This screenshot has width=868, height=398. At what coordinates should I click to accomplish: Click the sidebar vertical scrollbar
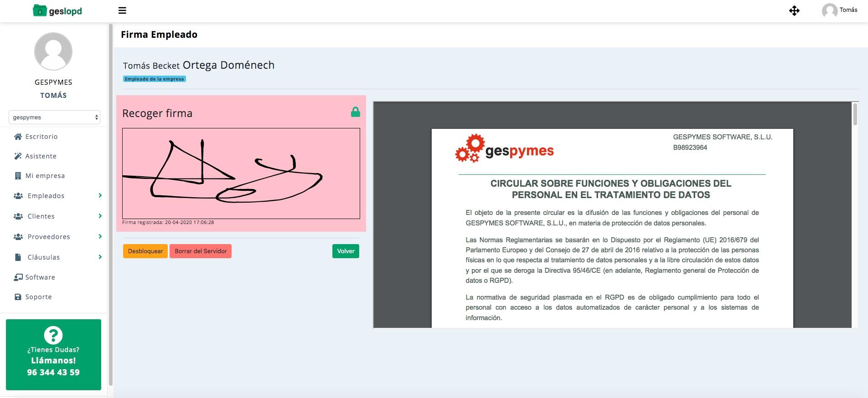pyautogui.click(x=110, y=205)
